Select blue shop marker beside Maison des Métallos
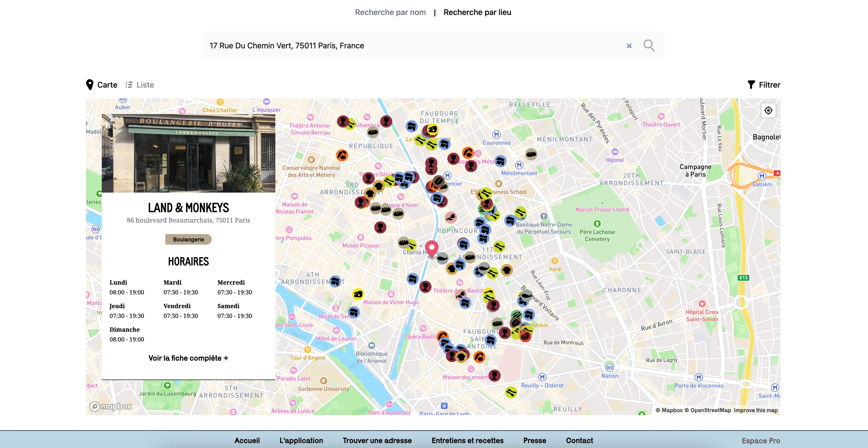Screen dimensions: 868x448 pyautogui.click(x=501, y=161)
